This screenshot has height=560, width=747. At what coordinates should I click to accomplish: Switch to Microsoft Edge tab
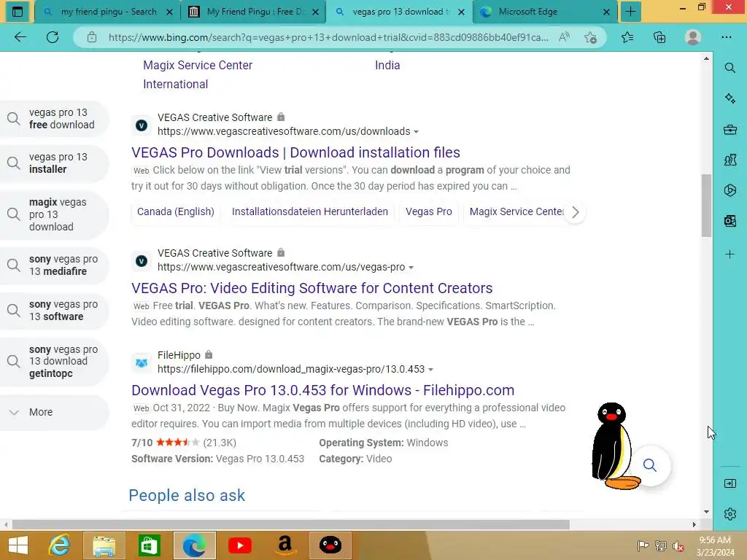[546, 12]
